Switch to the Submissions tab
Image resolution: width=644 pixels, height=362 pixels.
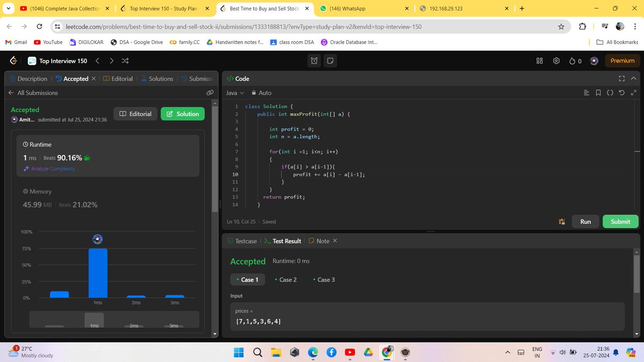point(197,79)
